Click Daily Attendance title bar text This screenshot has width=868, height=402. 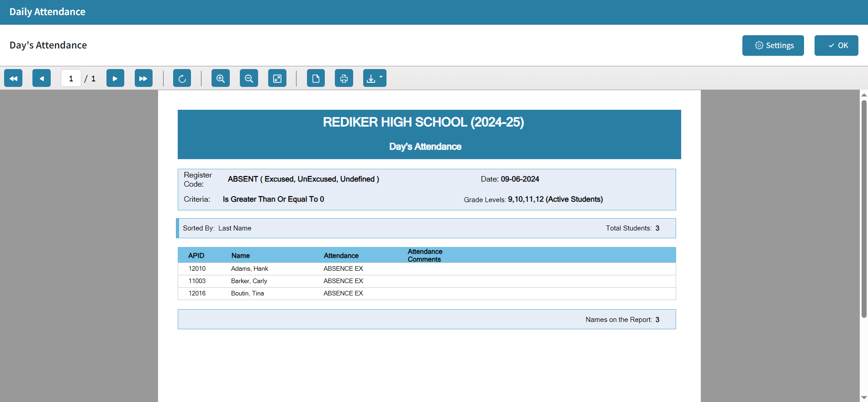(x=48, y=12)
